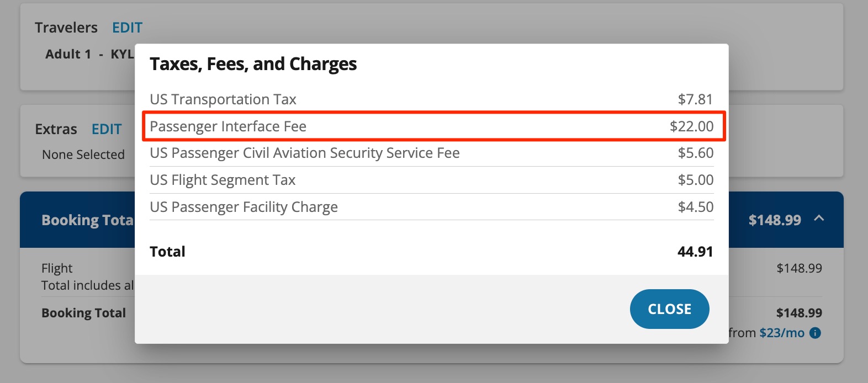Click the $148.99 amount in the blue header

[x=775, y=220]
